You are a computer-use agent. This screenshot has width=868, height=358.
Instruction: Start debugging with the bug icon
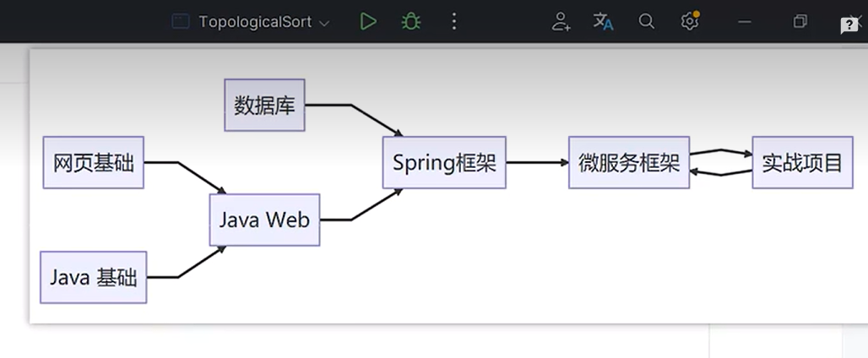(x=411, y=22)
